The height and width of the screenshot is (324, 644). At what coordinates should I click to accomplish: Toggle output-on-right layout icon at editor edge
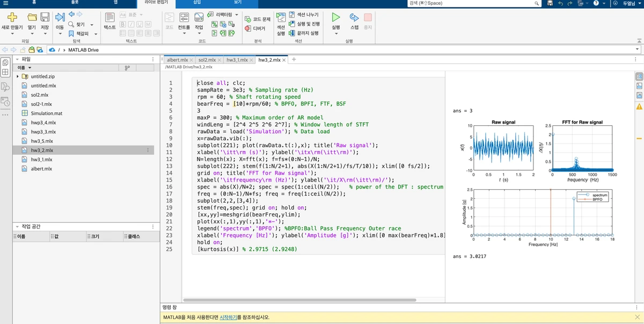coord(639,76)
